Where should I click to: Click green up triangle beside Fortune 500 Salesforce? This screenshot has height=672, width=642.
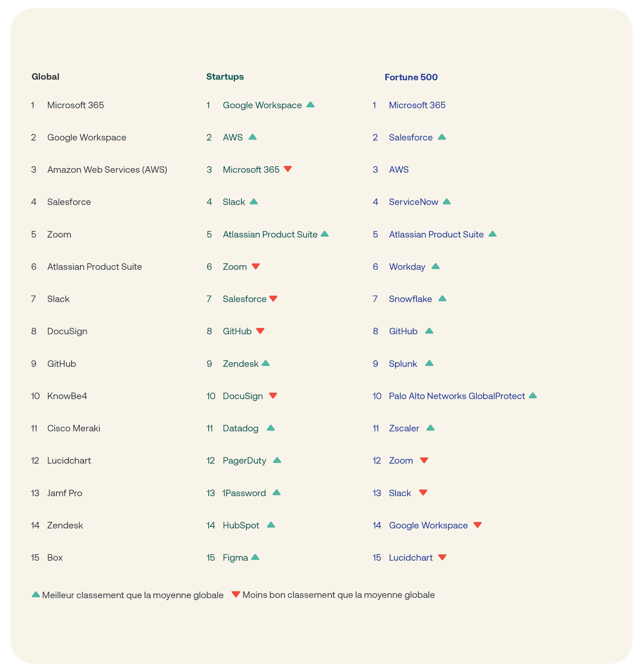(x=442, y=137)
